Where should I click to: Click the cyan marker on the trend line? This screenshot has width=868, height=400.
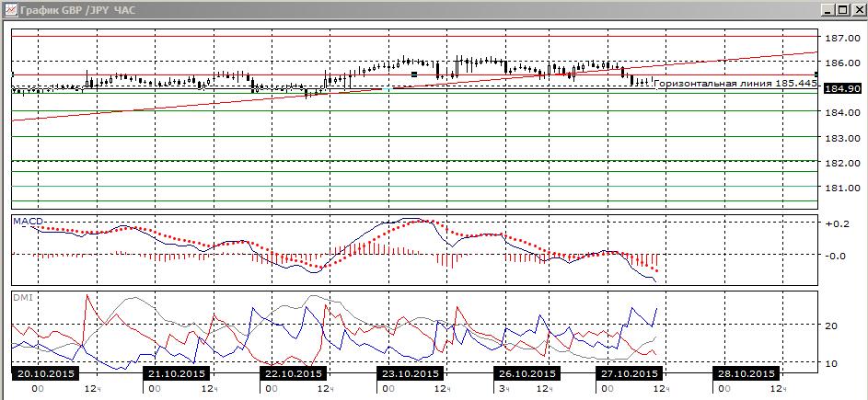tap(387, 89)
